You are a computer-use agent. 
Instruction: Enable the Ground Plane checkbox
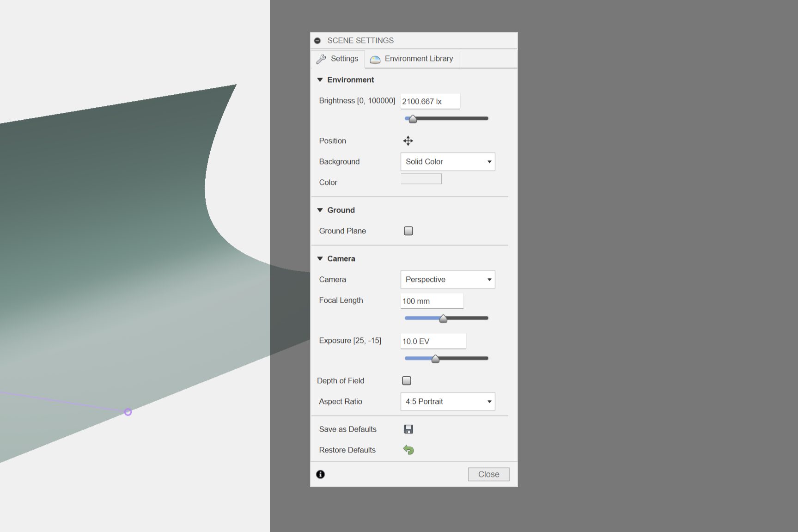tap(408, 231)
